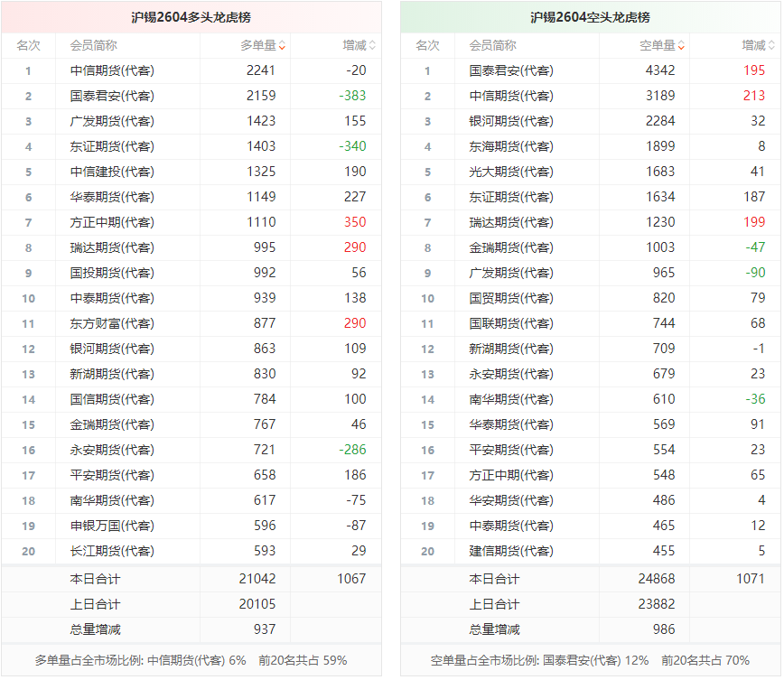Click long table daily total 21042
Screen dimensions: 784x680
[x=257, y=579]
